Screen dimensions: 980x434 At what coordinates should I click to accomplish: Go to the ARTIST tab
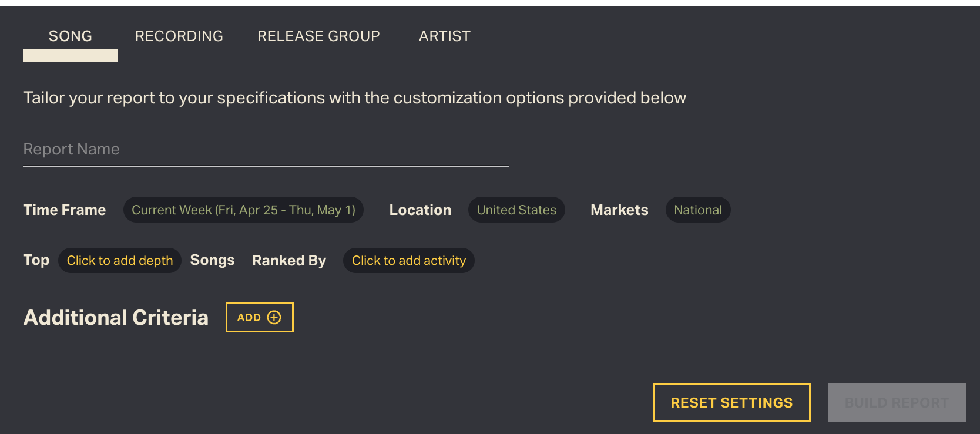(x=445, y=36)
